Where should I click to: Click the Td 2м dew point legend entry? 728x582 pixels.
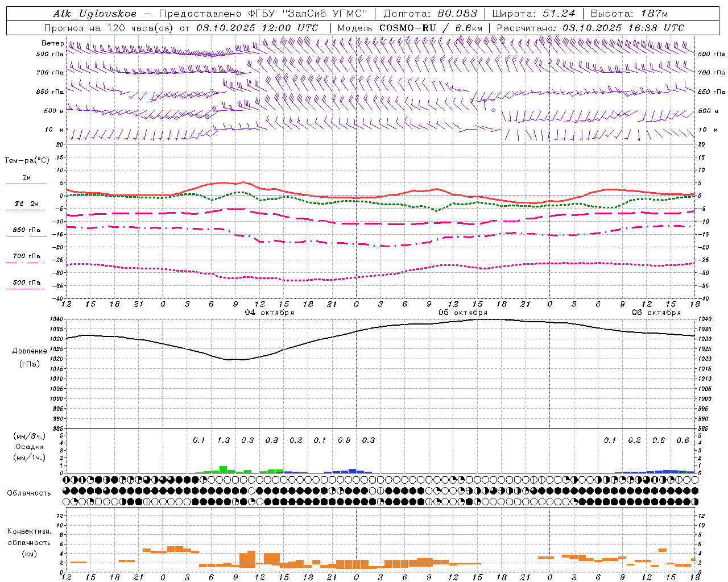tap(27, 203)
